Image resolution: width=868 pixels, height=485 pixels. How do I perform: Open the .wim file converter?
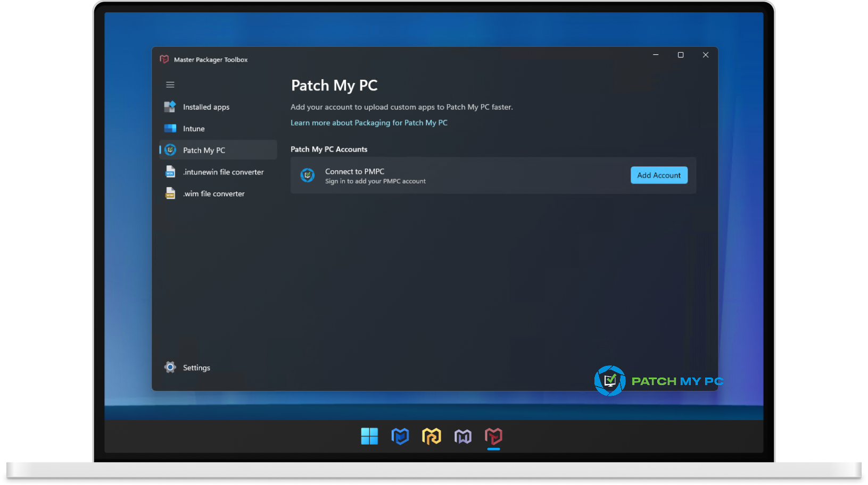click(213, 194)
